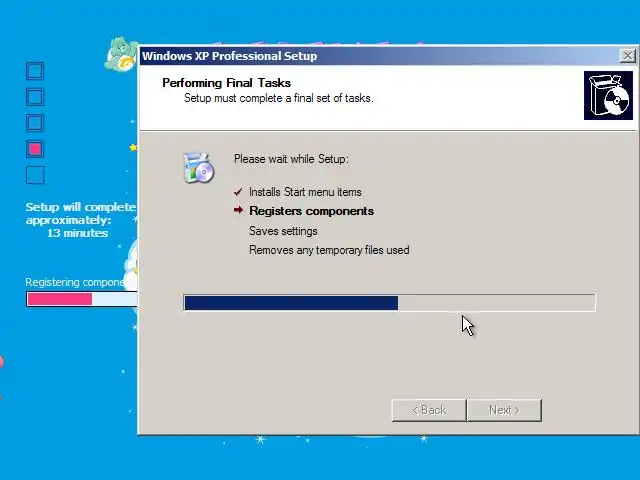The width and height of the screenshot is (640, 480).
Task: Click the third setup stage square indicator
Action: tap(35, 122)
